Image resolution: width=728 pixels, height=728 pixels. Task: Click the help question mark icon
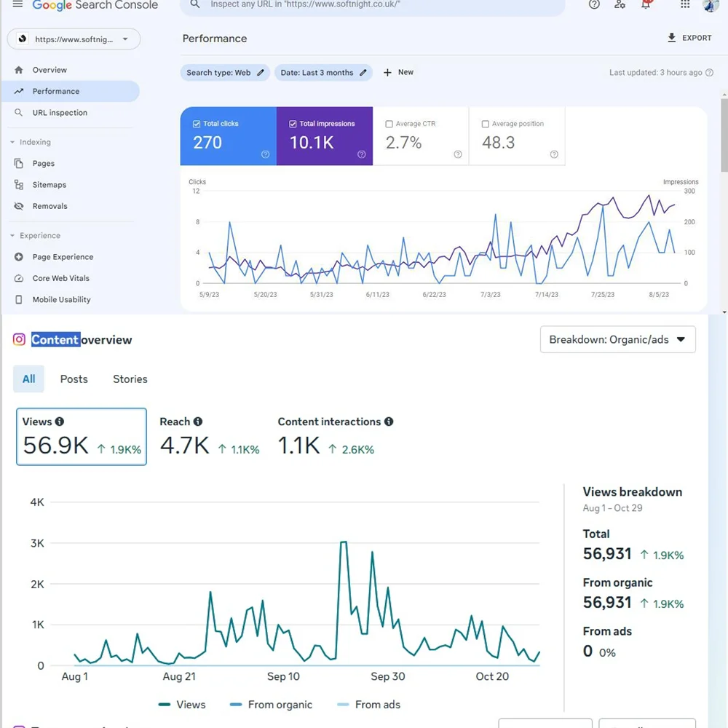coord(594,4)
